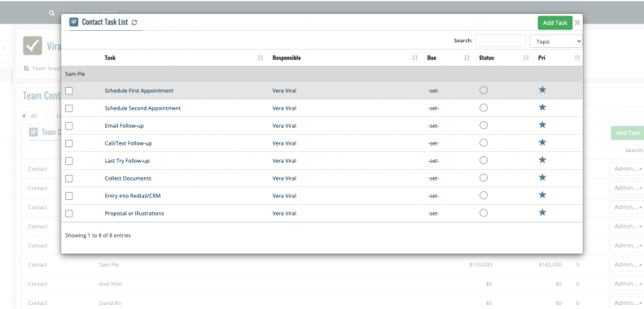Click the priority star for Email Follow-up

coord(542,124)
